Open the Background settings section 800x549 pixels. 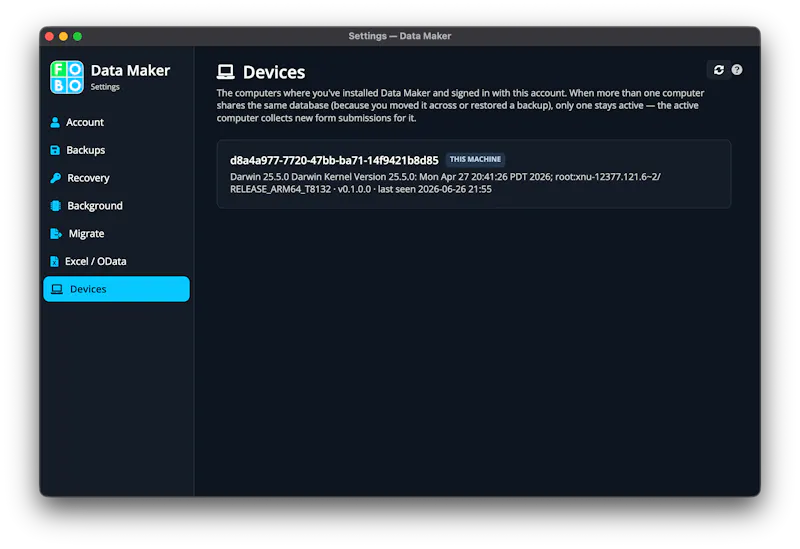click(116, 206)
